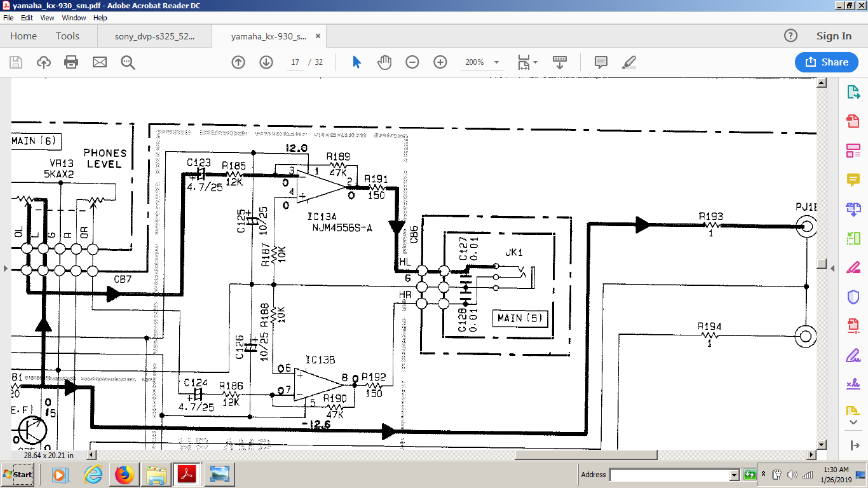Click the read mode keyboard icon

coord(560,62)
